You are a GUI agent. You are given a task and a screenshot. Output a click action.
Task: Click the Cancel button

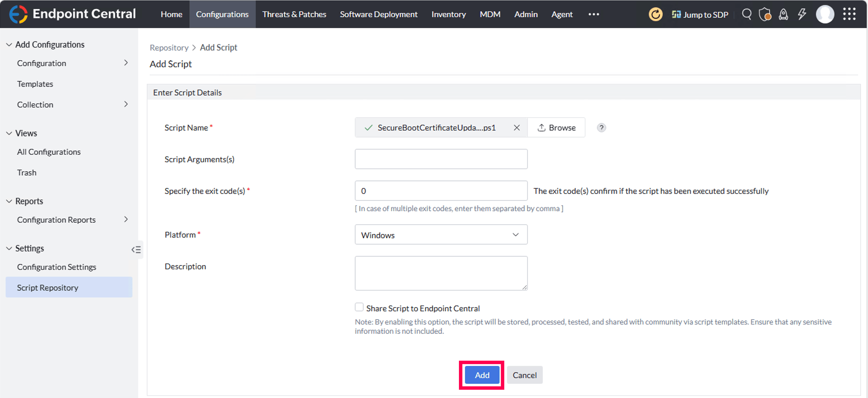coord(525,375)
